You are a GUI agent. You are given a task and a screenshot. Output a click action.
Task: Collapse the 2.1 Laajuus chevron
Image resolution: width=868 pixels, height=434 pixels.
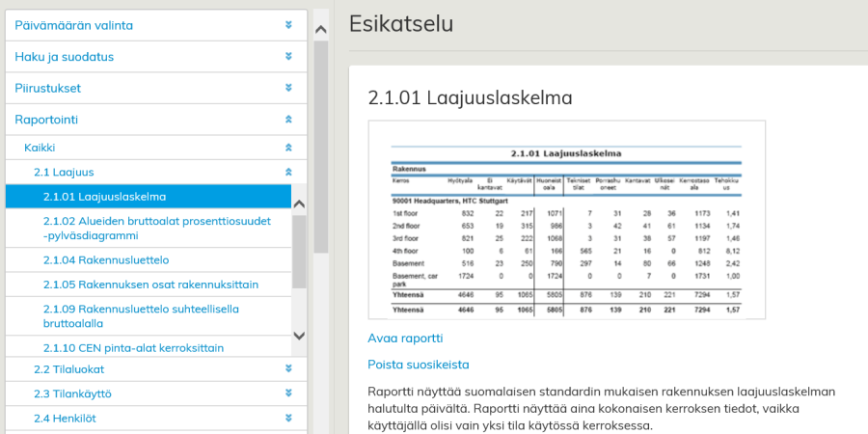click(287, 172)
